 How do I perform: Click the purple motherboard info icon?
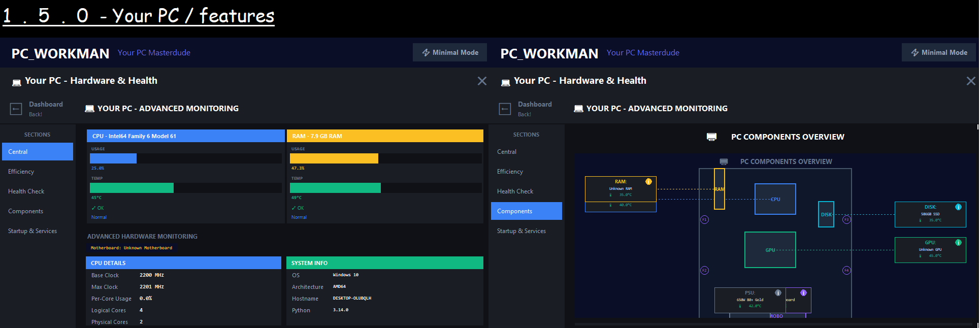(803, 293)
